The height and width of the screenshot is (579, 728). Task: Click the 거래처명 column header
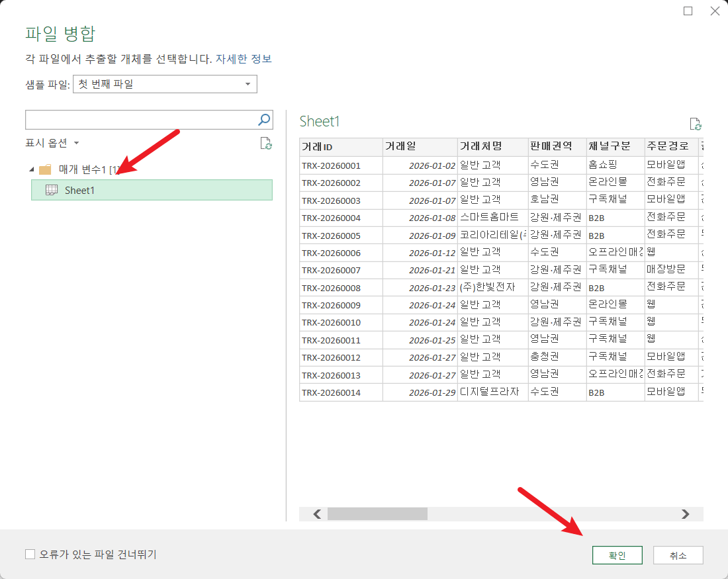(493, 147)
